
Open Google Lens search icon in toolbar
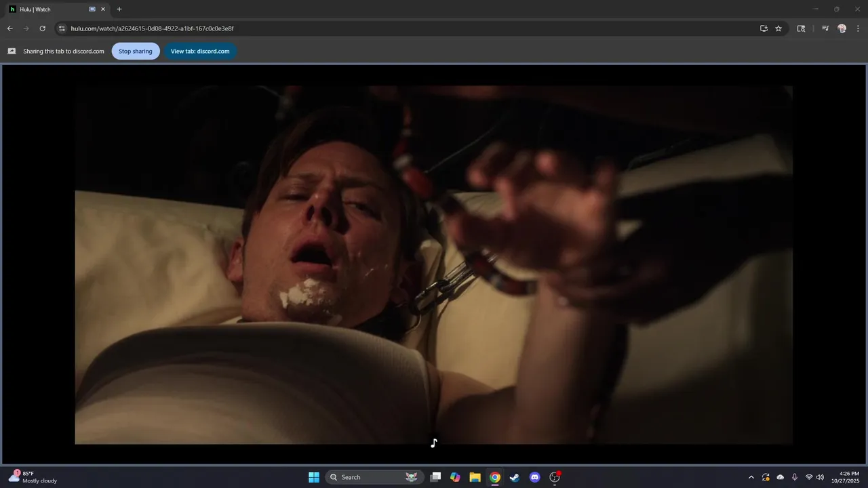pos(801,28)
